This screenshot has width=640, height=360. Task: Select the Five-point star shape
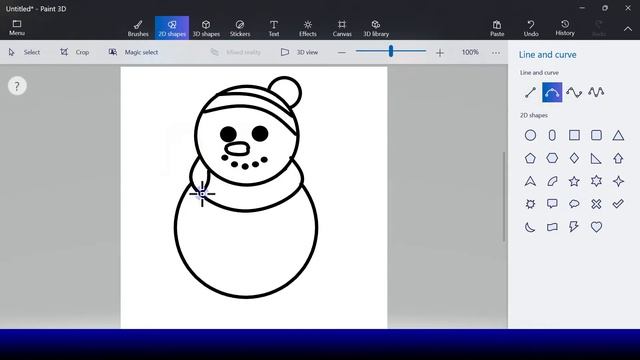[574, 181]
